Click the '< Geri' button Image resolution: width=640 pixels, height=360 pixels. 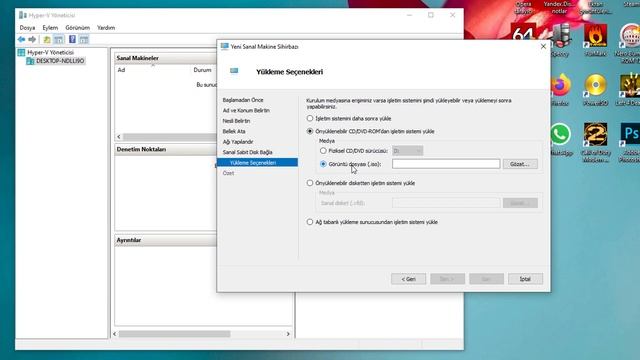click(x=408, y=279)
